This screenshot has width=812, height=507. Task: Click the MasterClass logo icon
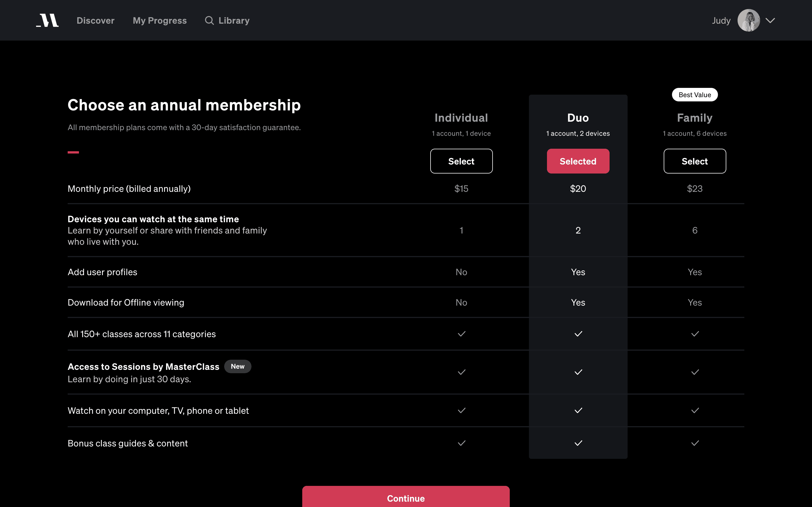coord(47,21)
